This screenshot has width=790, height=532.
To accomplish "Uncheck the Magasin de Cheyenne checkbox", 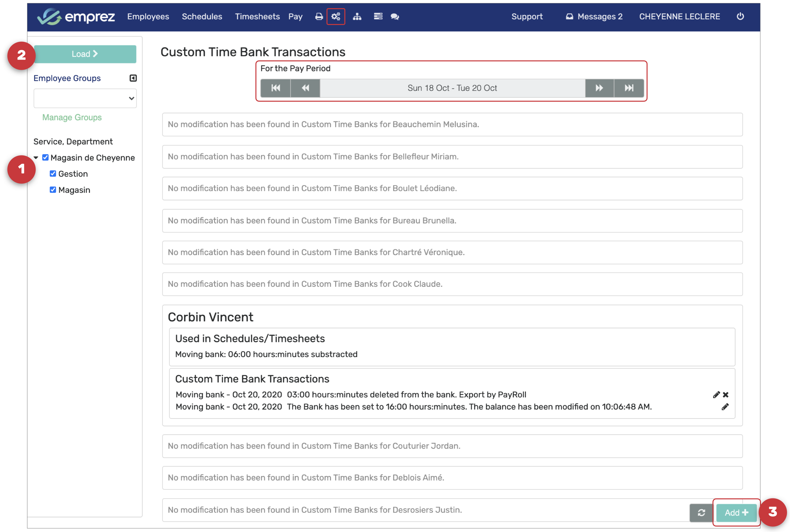I will [46, 157].
